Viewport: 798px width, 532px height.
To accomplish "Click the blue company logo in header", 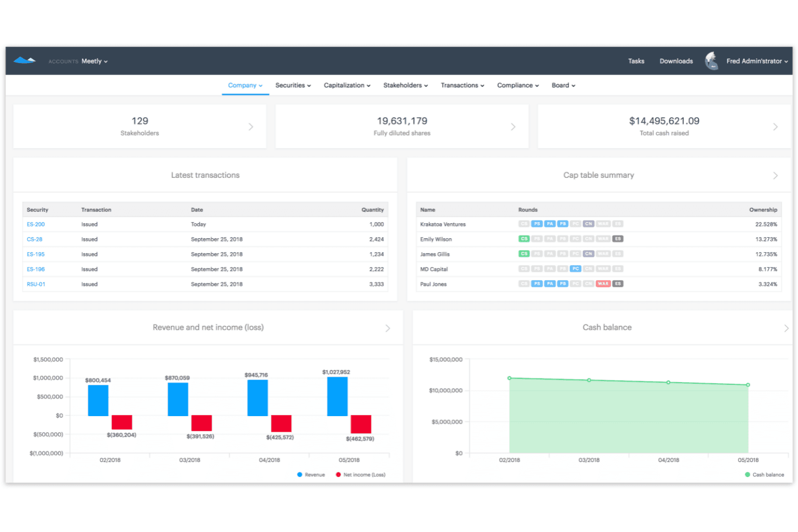I will point(24,60).
